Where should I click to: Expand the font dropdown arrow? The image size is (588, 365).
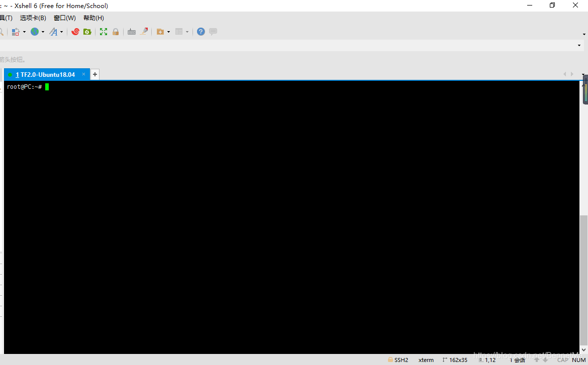coord(61,32)
